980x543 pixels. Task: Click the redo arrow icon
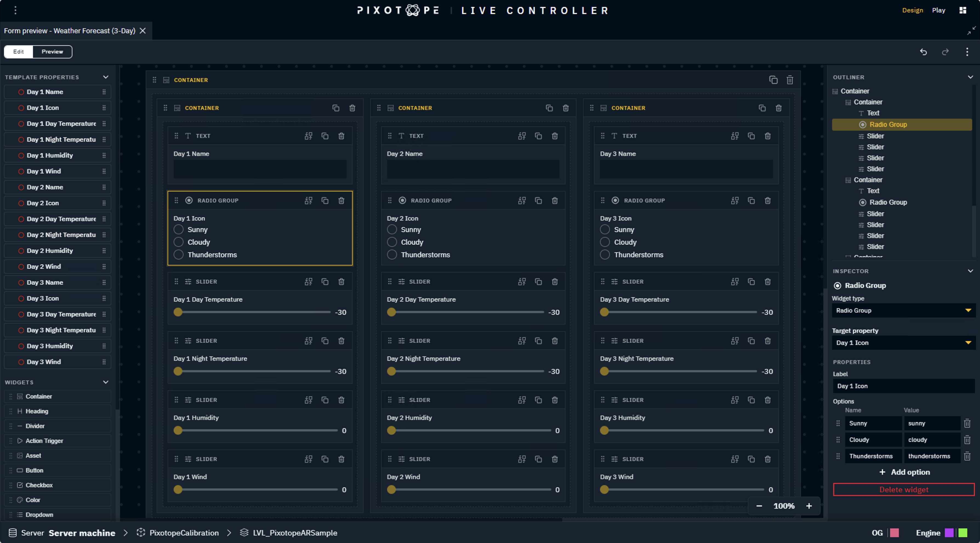pos(945,52)
